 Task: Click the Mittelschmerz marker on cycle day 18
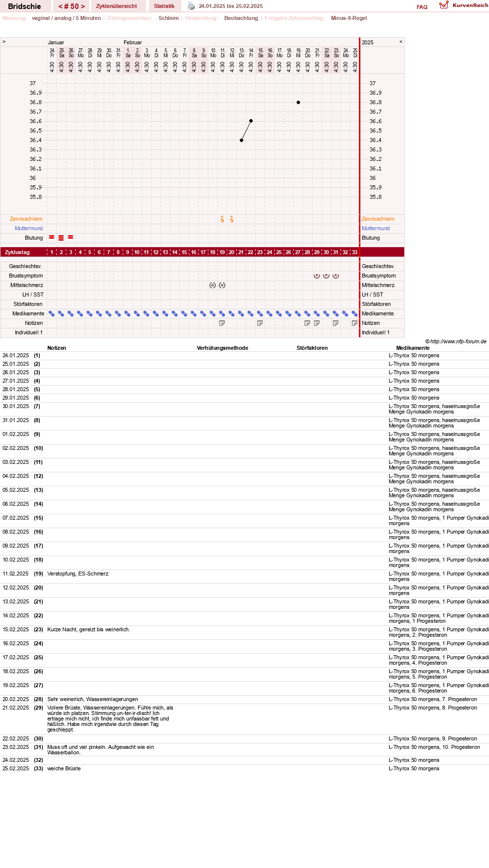pos(213,285)
